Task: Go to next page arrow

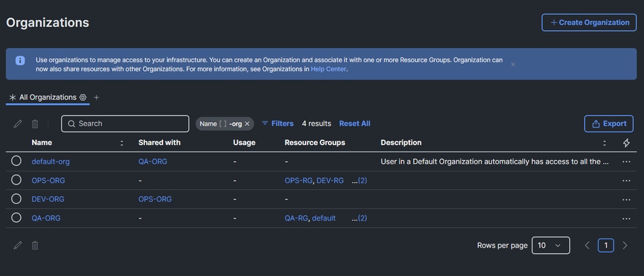Action: pyautogui.click(x=625, y=245)
